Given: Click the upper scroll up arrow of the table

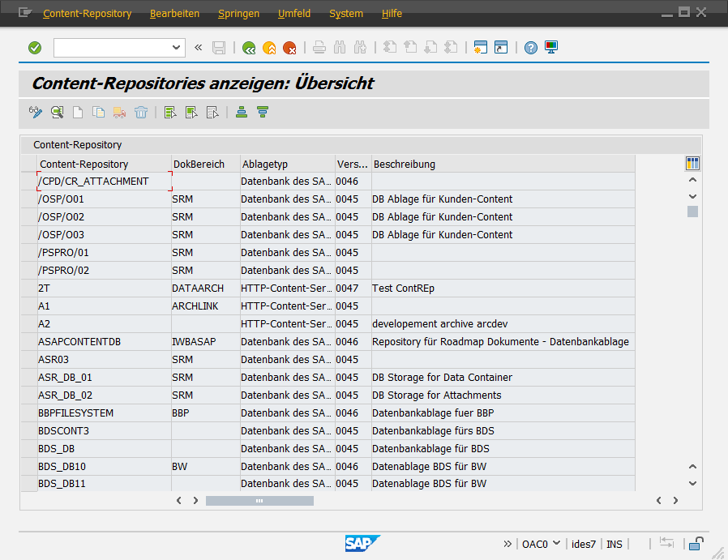Looking at the screenshot, I should [x=692, y=180].
